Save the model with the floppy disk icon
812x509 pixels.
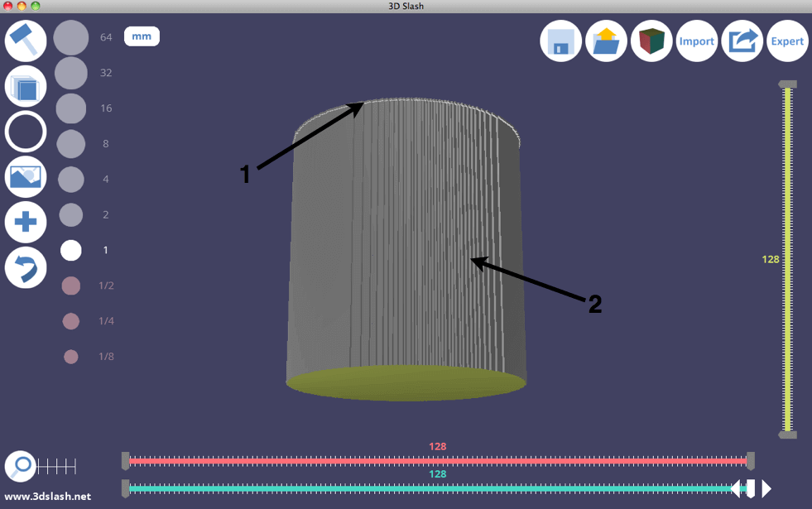[561, 41]
